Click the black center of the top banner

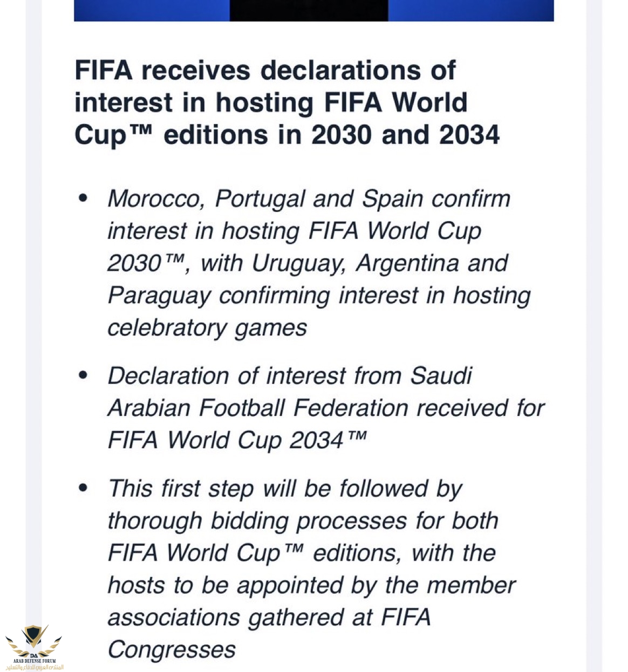309,10
